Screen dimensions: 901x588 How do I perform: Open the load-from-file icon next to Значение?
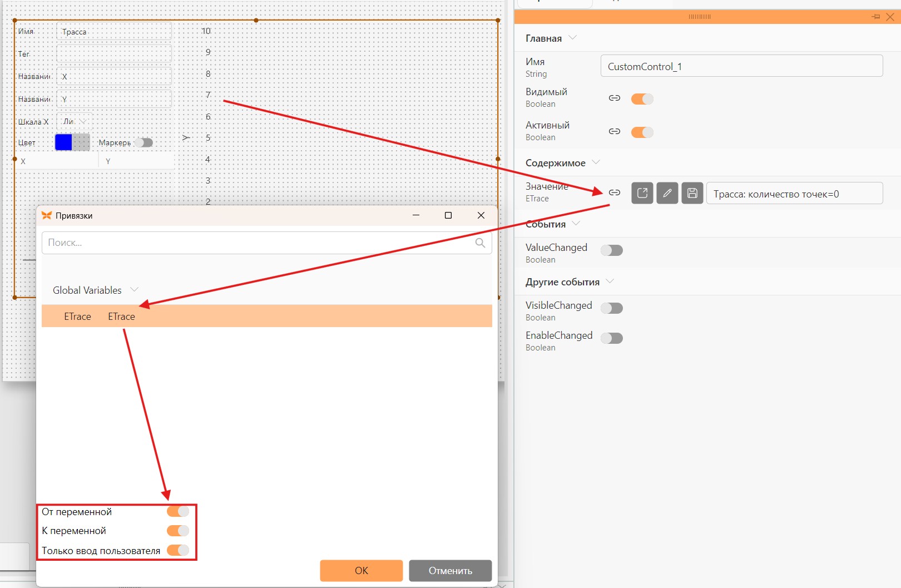[x=642, y=193]
